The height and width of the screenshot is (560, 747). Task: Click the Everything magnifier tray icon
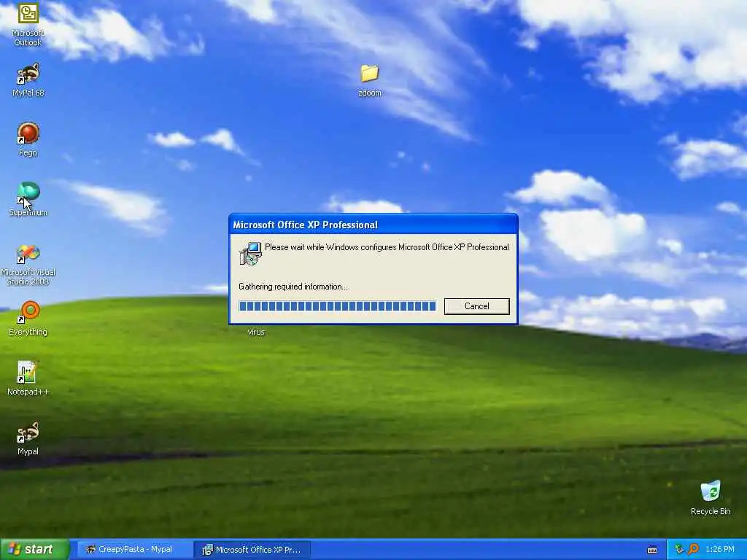694,549
